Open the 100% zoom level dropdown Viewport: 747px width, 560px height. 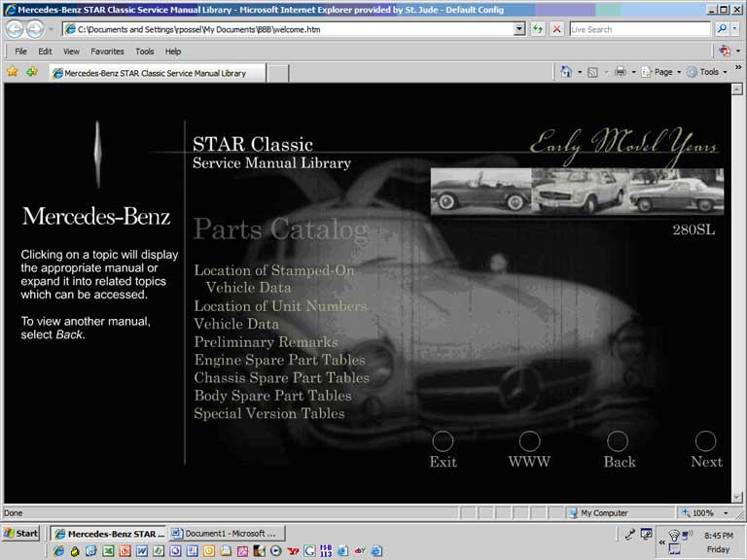pos(726,513)
